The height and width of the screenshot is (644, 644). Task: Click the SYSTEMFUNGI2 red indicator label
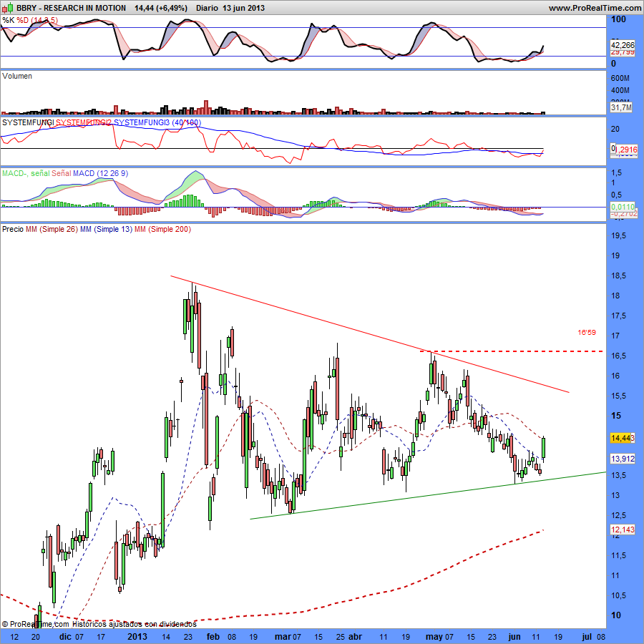click(84, 122)
